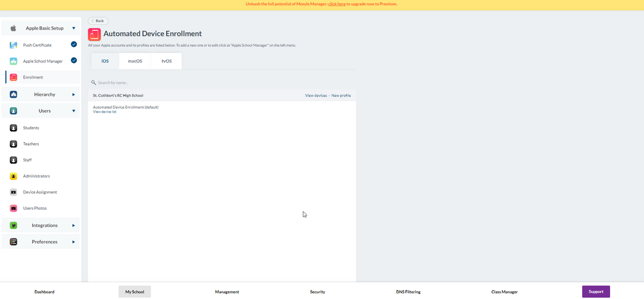
Task: Switch to the iOS tab
Action: 105,61
